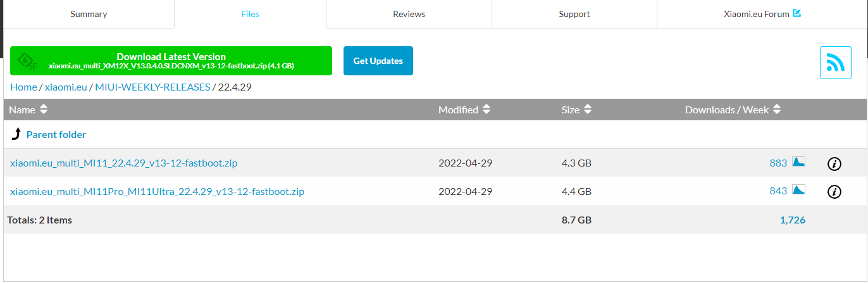Screen dimensions: 868x283
Task: Sort files by Modified column arrows
Action: click(486, 110)
